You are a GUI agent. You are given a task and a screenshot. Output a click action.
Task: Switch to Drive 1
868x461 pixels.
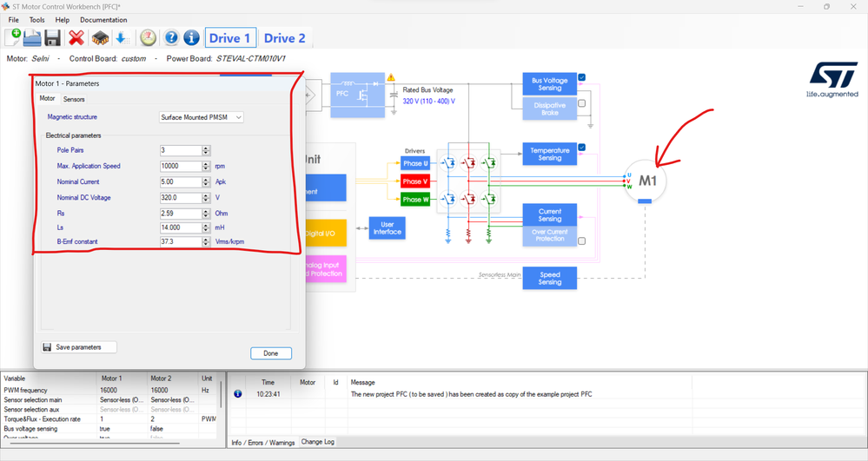230,38
